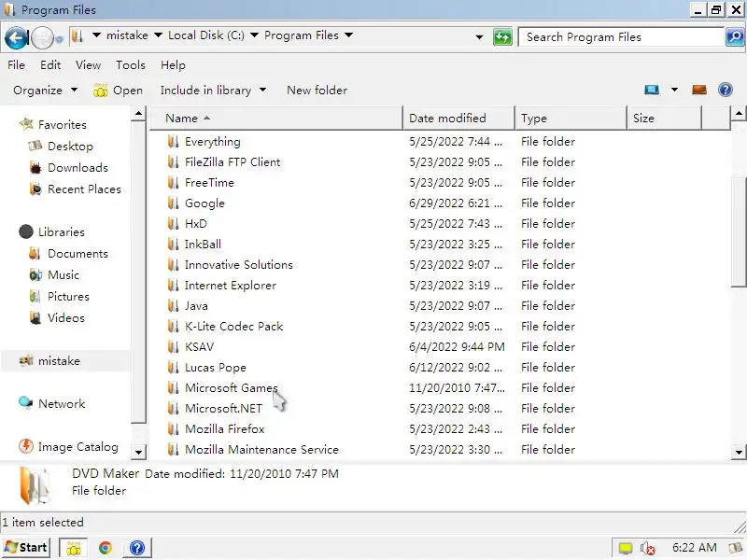Select 'mistake' in navigation pane
747x560 pixels.
59,361
